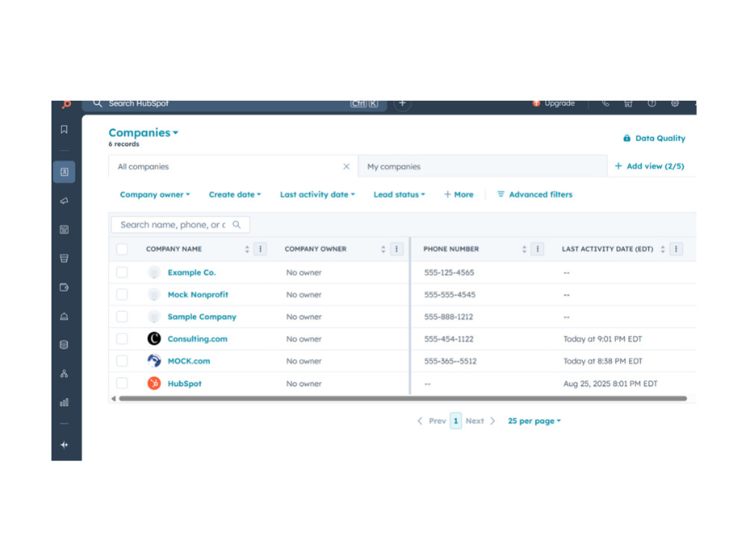Viewport: 747px width, 560px height.
Task: Open the CRM contacts sidebar icon
Action: (x=63, y=172)
